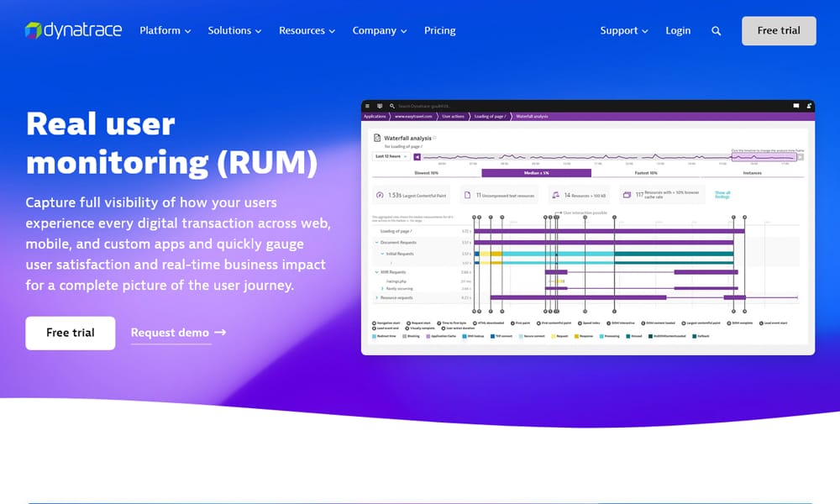Screen dimensions: 840x504
Task: Follow the Show all findings link
Action: pos(722,192)
